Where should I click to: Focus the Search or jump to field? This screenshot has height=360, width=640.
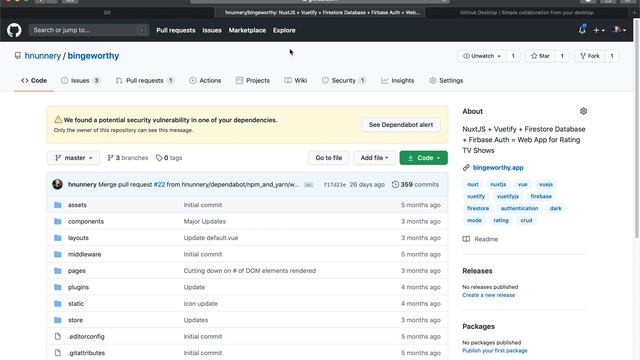pos(89,30)
